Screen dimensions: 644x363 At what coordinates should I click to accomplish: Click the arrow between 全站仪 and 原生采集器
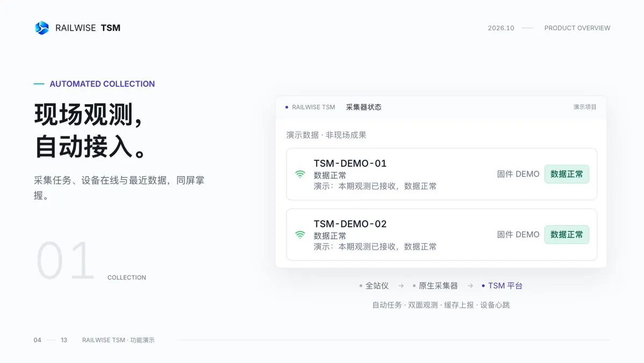coord(401,286)
